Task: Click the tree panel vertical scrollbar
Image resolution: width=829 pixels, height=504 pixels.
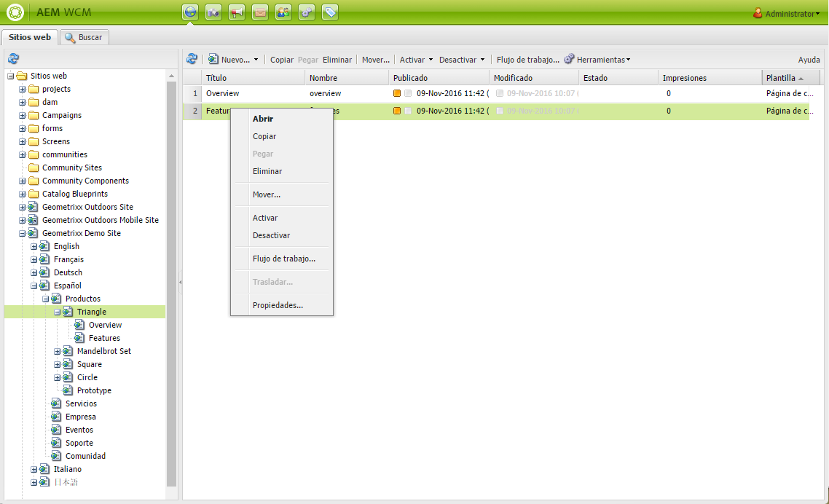Action: [171, 283]
